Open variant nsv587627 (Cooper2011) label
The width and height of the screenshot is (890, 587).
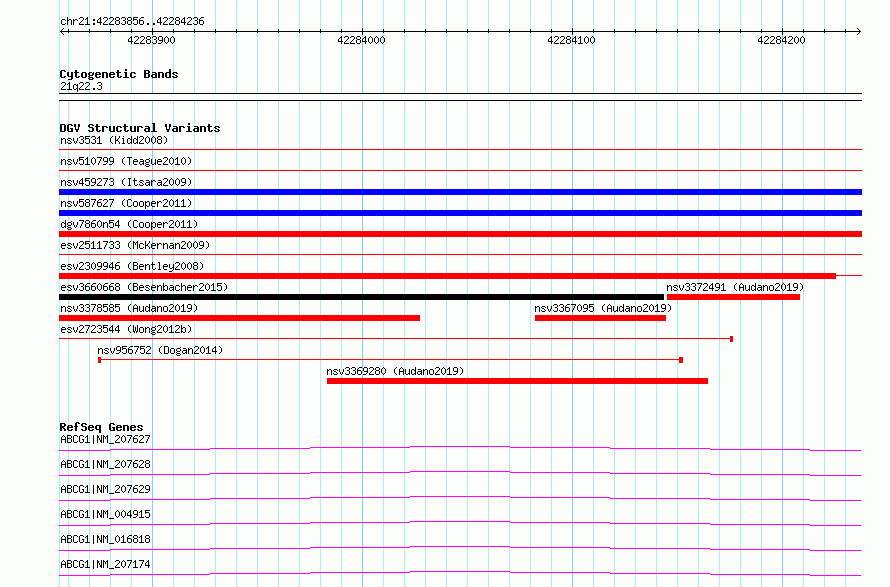126,203
